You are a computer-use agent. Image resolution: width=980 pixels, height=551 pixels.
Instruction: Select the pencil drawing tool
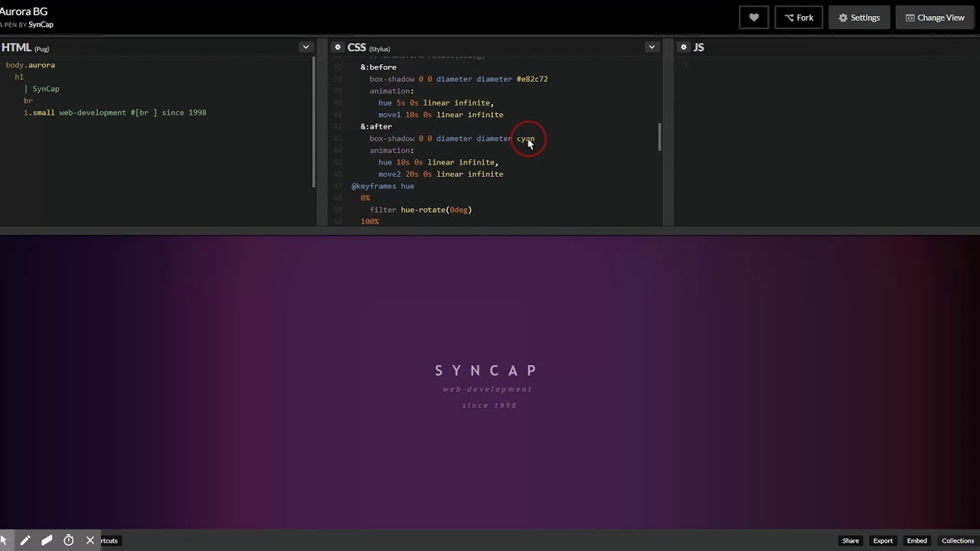25,540
